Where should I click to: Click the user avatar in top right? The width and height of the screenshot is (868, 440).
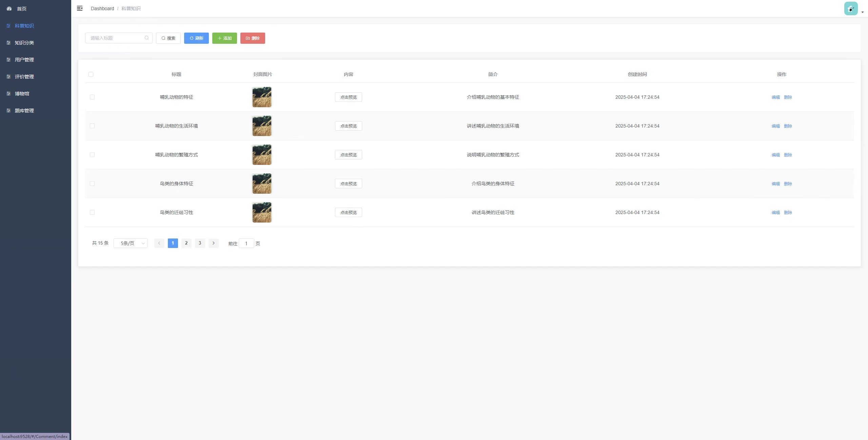pyautogui.click(x=851, y=9)
